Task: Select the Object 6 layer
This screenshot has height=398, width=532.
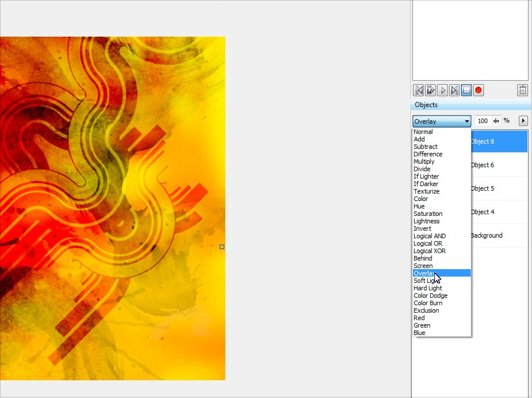Action: [498, 165]
